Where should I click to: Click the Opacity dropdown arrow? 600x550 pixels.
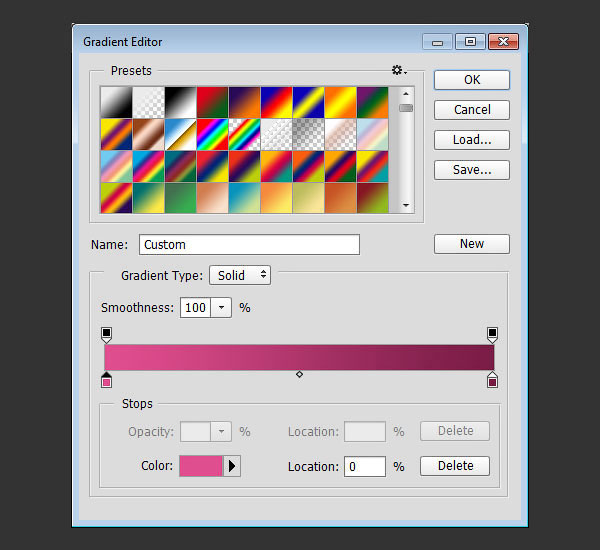coord(221,432)
